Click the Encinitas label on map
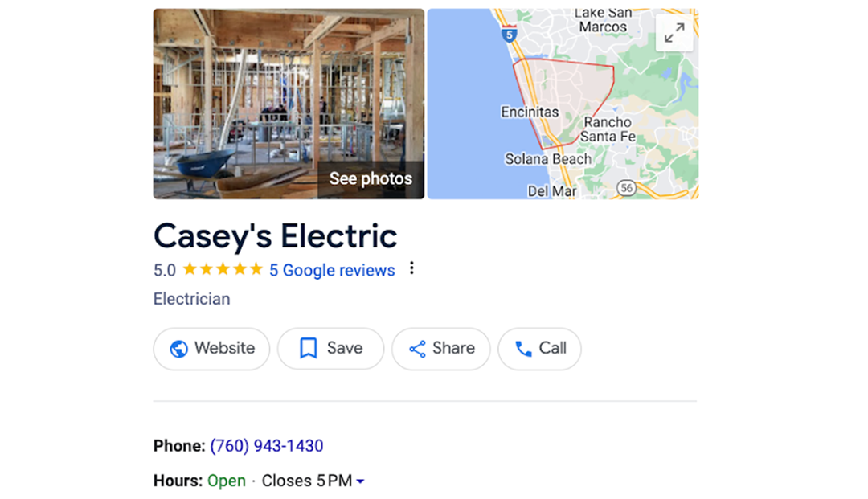 (x=529, y=112)
